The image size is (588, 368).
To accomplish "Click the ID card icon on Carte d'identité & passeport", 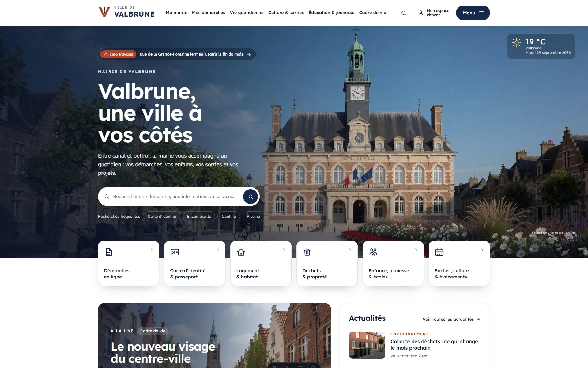I will (175, 252).
